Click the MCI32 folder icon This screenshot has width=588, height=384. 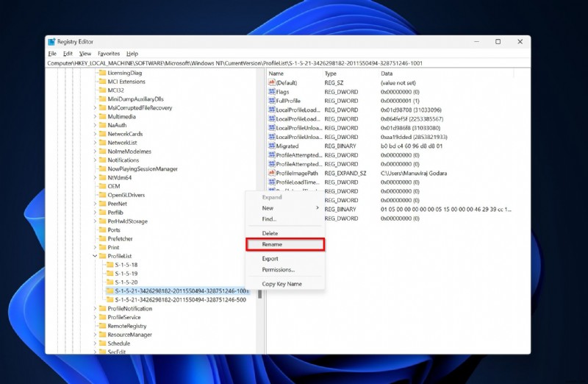102,90
